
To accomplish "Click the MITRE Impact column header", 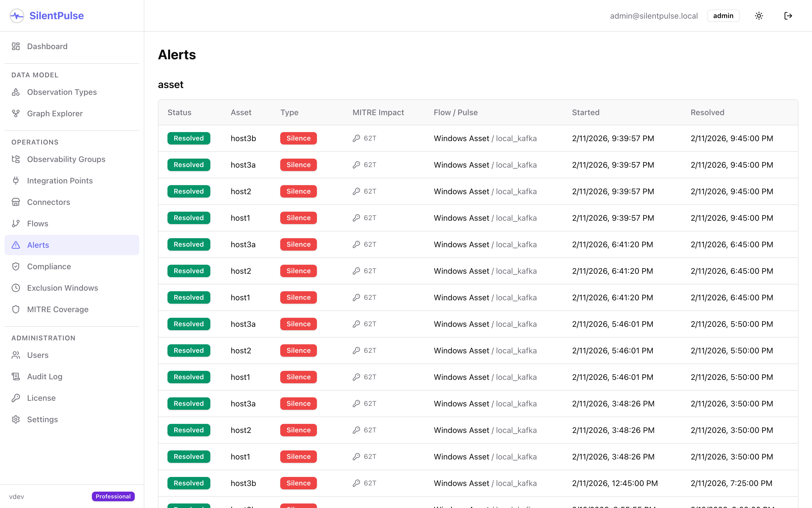I will pyautogui.click(x=378, y=113).
